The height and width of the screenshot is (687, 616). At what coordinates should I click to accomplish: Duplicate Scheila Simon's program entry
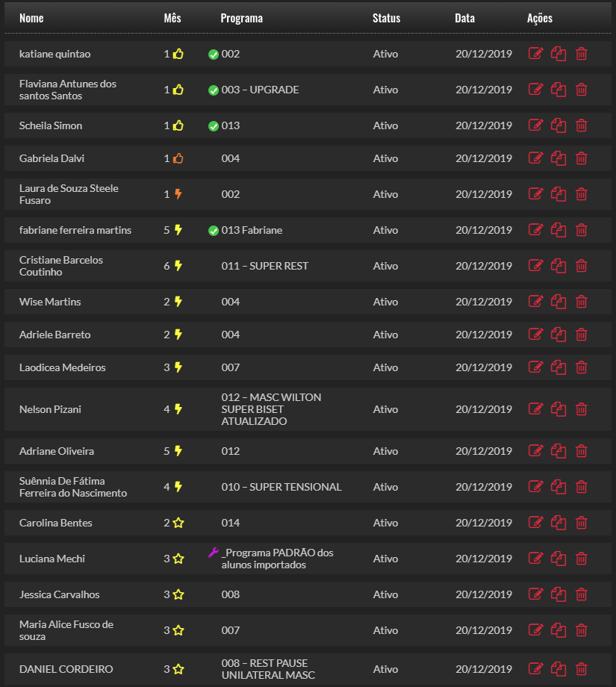559,125
